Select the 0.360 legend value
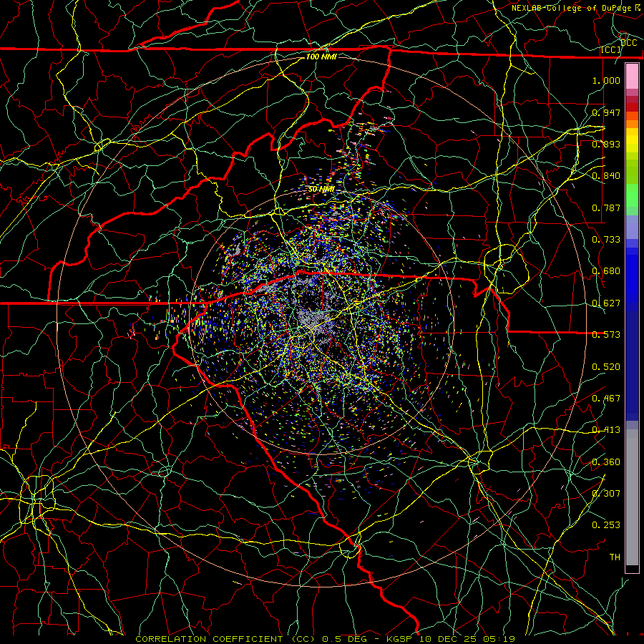Viewport: 644px width, 644px height. click(606, 462)
